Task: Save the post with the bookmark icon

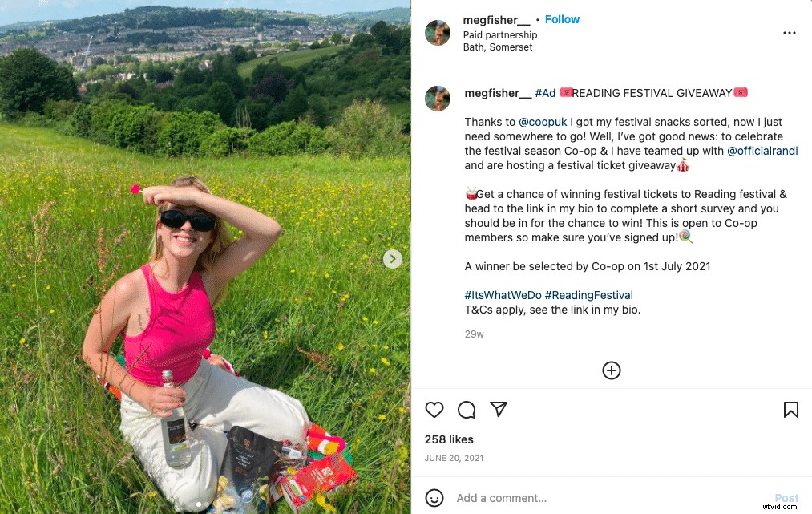Action: click(x=790, y=410)
